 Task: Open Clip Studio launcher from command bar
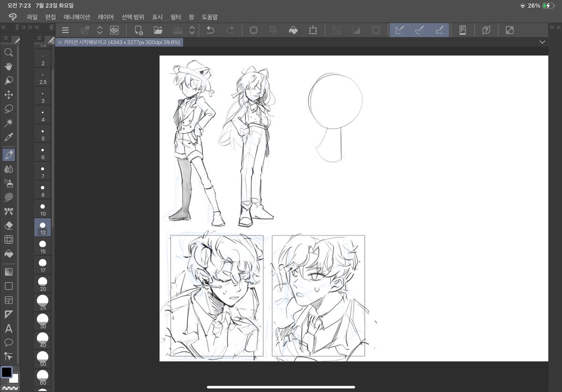114,30
